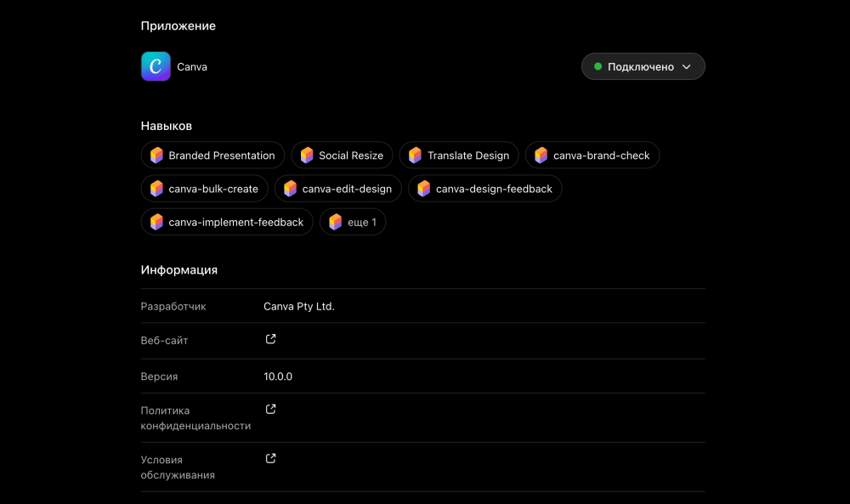
Task: Click the version number 10.0.0
Action: pyautogui.click(x=278, y=377)
